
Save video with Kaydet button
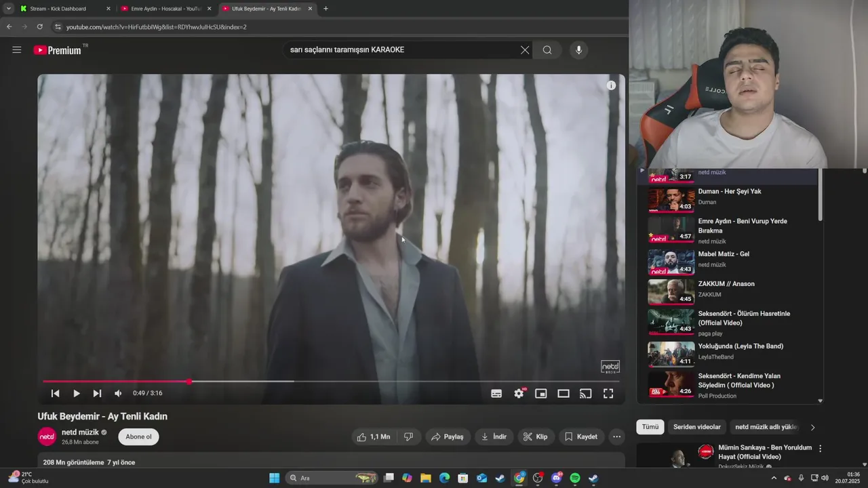pyautogui.click(x=581, y=437)
